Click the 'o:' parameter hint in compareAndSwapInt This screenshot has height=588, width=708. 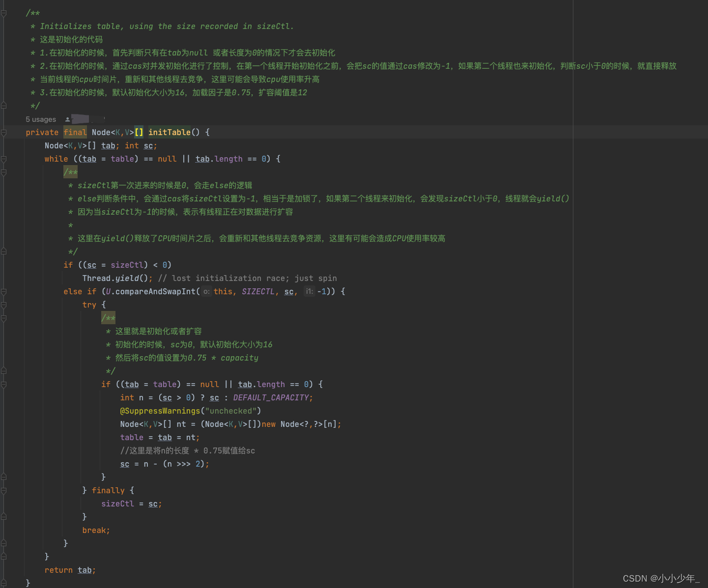(207, 291)
